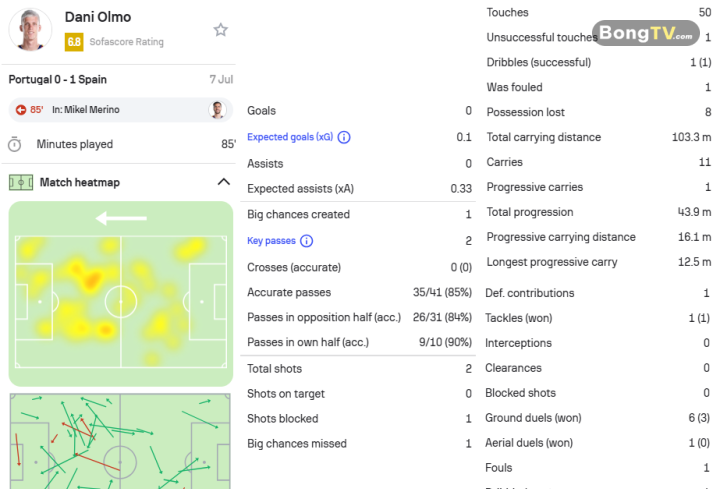Screen dimensions: 720x489
Task: Click the Key passes info icon
Action: [306, 241]
